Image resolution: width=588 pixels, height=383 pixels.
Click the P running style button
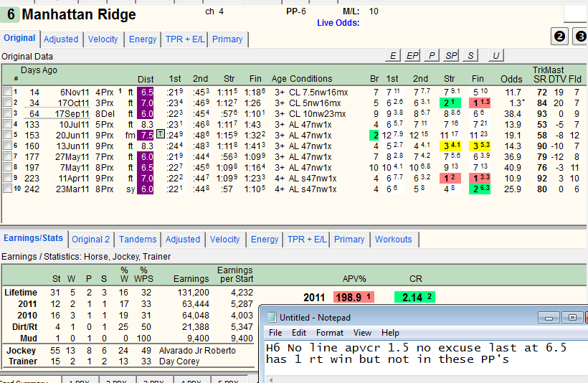click(432, 55)
